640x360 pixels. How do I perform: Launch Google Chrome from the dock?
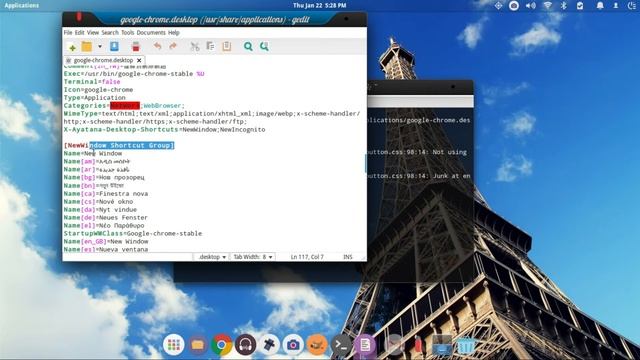point(221,345)
